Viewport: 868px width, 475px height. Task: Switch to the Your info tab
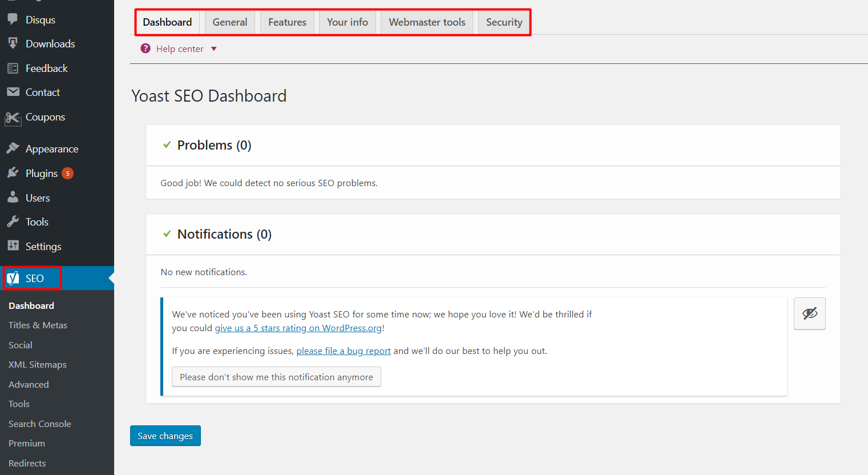click(x=348, y=22)
